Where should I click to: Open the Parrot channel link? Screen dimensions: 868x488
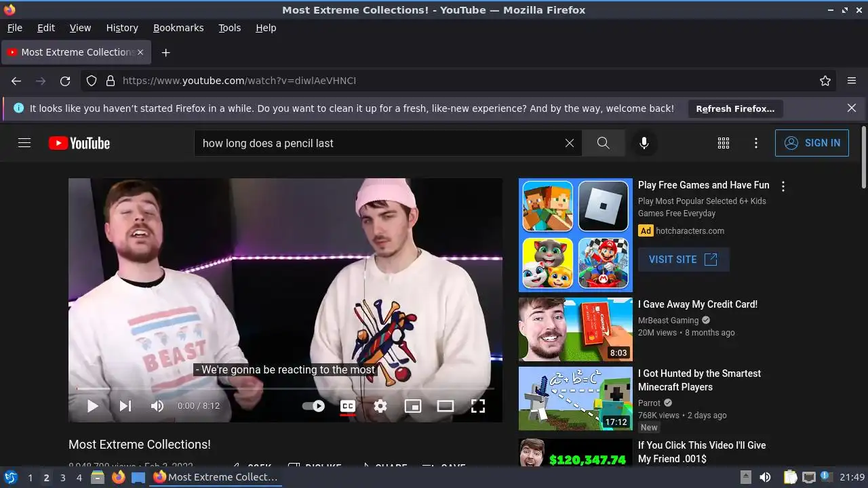click(x=649, y=403)
